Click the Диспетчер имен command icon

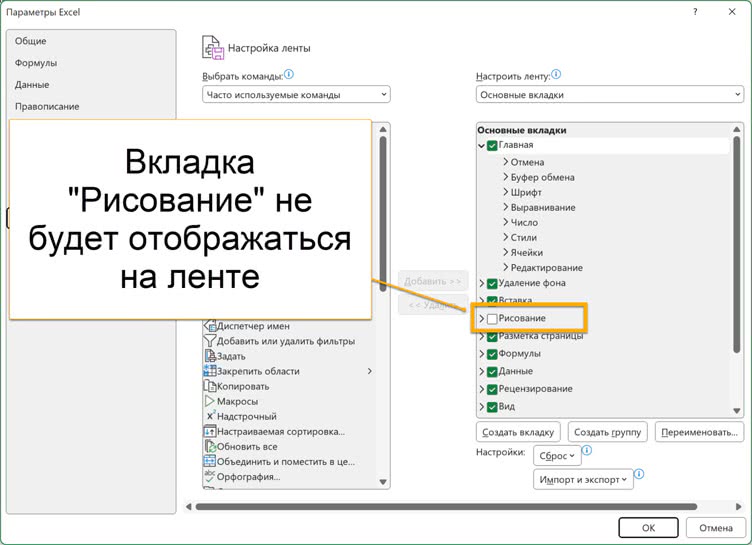tap(210, 326)
